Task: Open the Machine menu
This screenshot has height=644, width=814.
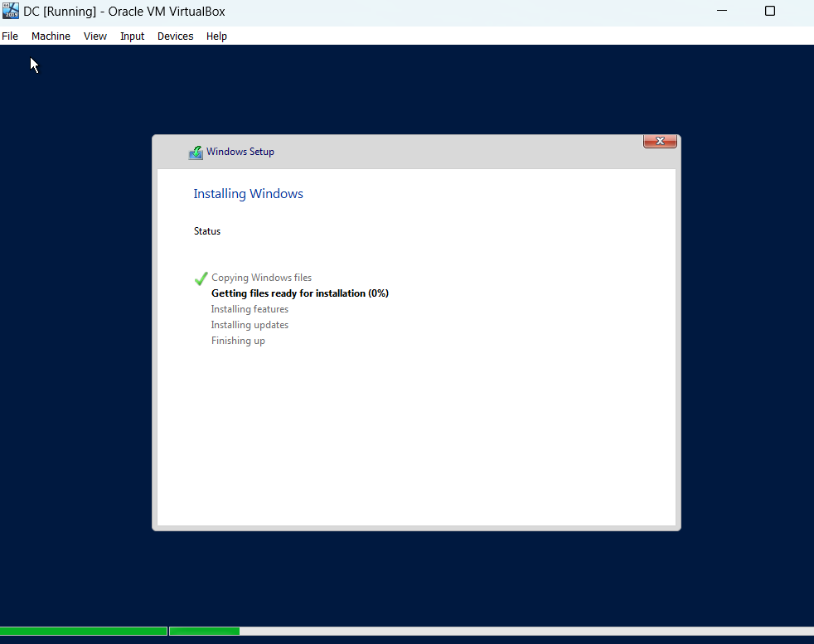Action: coord(51,36)
